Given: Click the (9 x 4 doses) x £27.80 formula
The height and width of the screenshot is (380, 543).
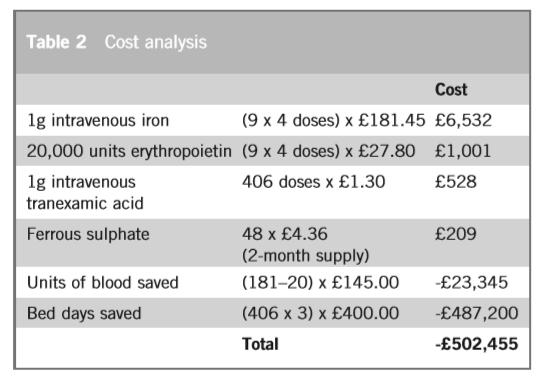Looking at the screenshot, I should (328, 151).
